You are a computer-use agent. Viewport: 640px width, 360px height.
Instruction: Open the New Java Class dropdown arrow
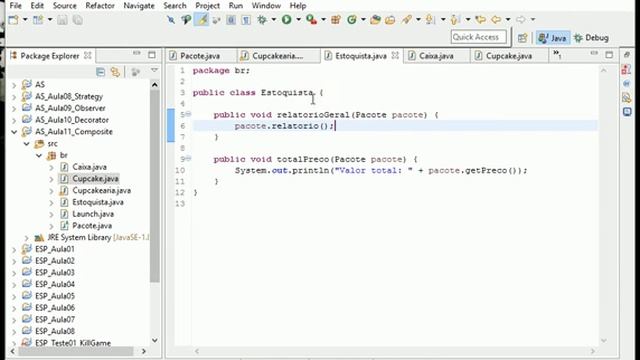pyautogui.click(x=363, y=20)
